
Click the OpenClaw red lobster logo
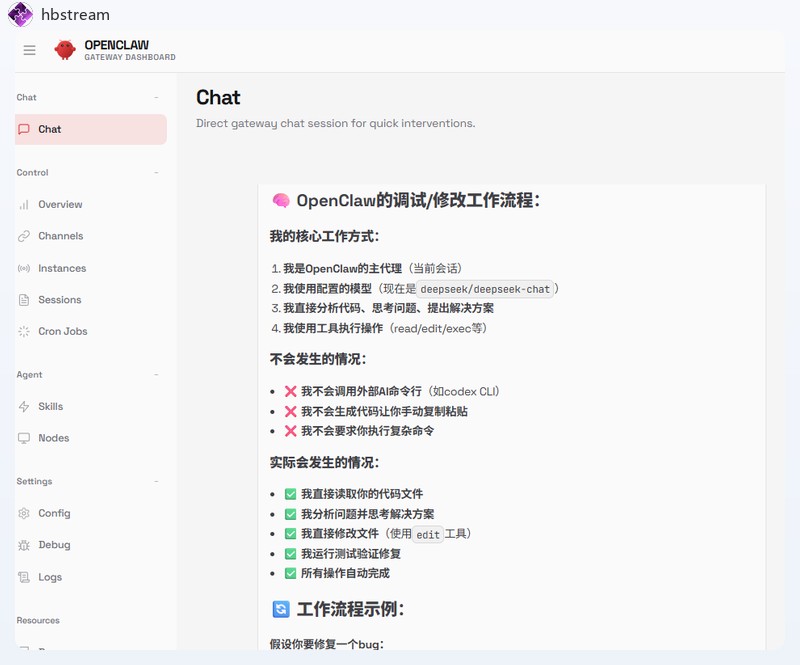(65, 50)
